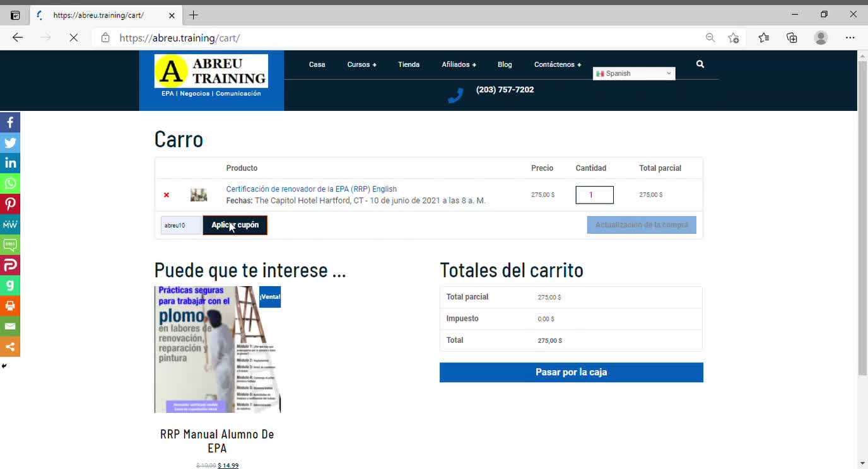This screenshot has height=469, width=868.
Task: Expand the Afiliados menu
Action: coord(459,64)
